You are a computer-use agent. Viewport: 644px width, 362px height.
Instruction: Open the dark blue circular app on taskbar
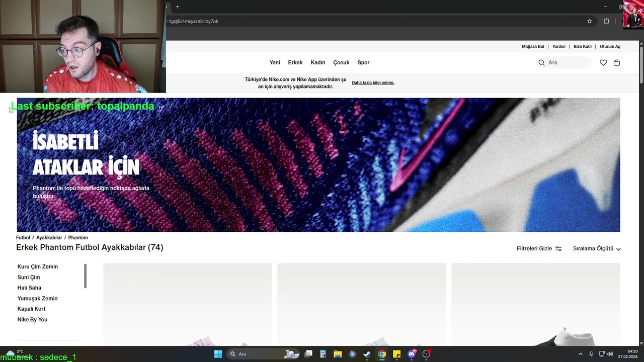352,354
